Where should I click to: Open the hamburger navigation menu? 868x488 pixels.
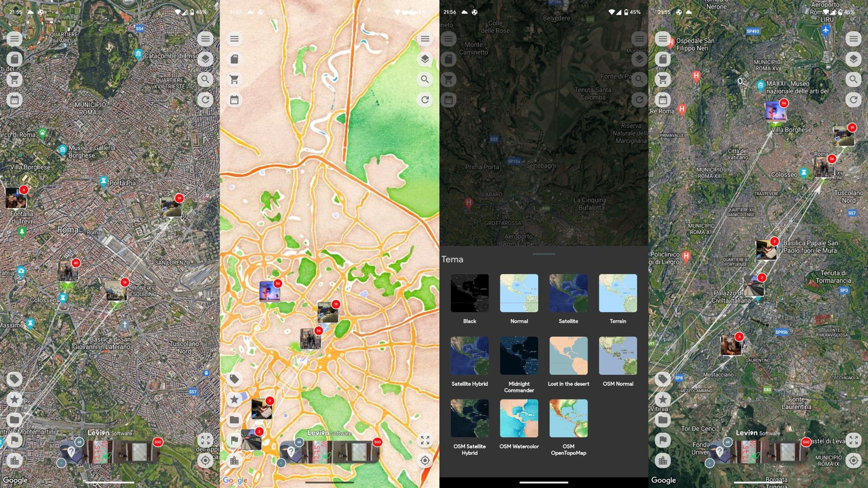coord(14,39)
